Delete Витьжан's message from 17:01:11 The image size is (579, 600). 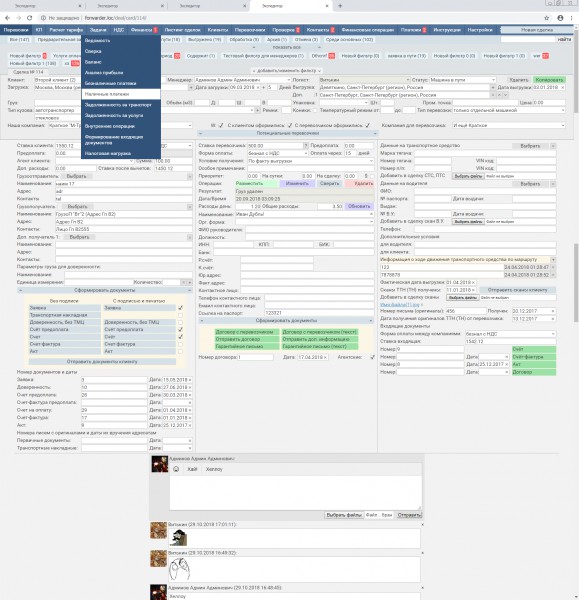422,525
